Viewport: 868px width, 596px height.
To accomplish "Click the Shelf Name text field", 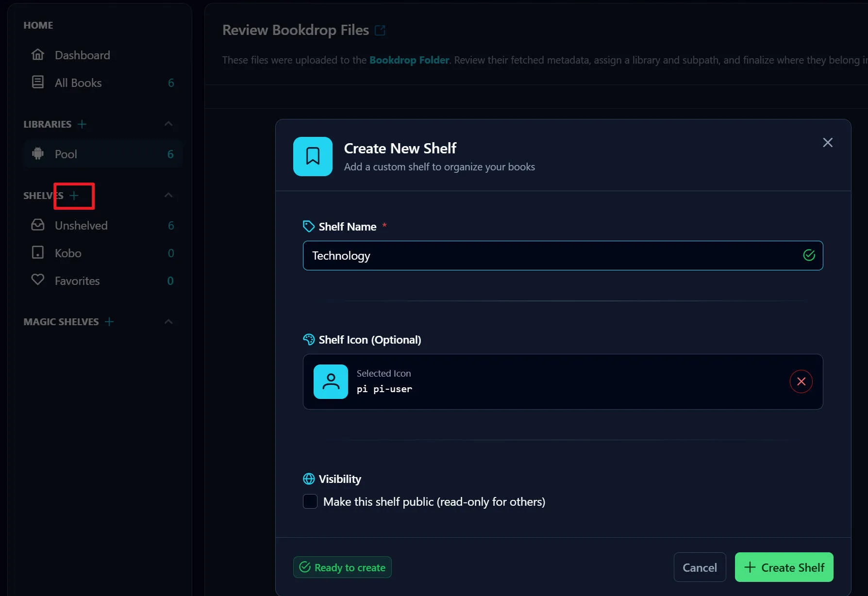I will 553,256.
